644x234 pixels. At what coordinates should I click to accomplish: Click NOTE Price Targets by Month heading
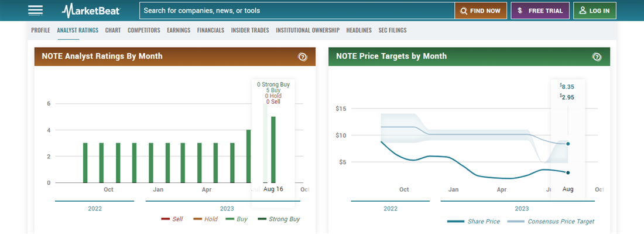(x=392, y=56)
